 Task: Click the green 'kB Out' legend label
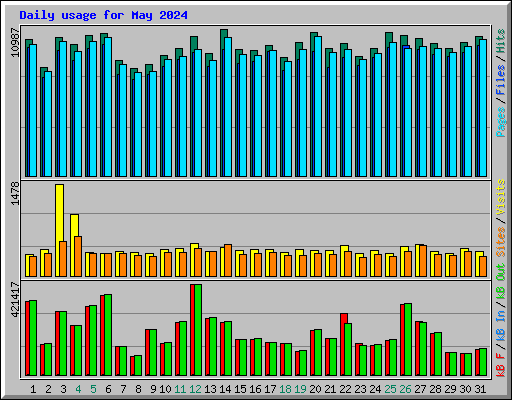[x=501, y=281]
